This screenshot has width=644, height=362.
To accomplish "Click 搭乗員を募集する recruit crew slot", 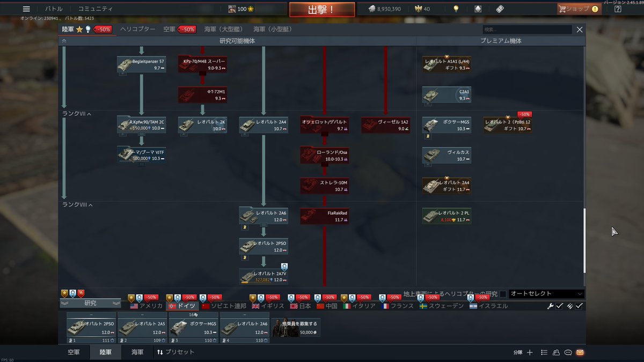I will tap(296, 328).
